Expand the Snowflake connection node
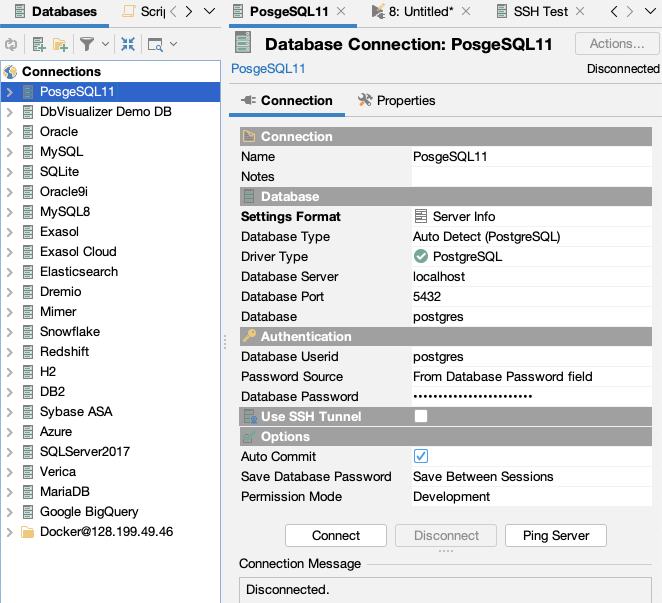Screen dimensions: 662x603 pos(9,332)
